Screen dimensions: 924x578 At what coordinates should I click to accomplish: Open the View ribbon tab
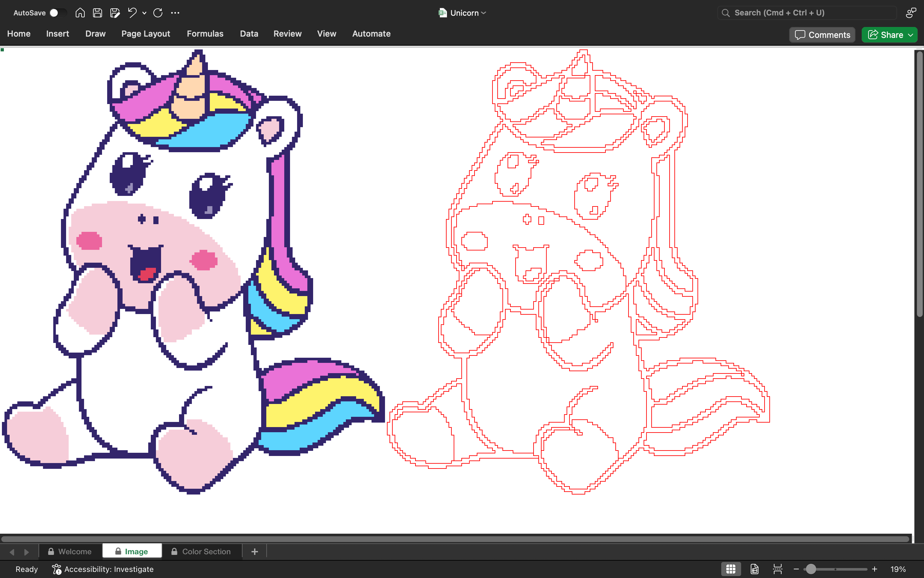(327, 34)
